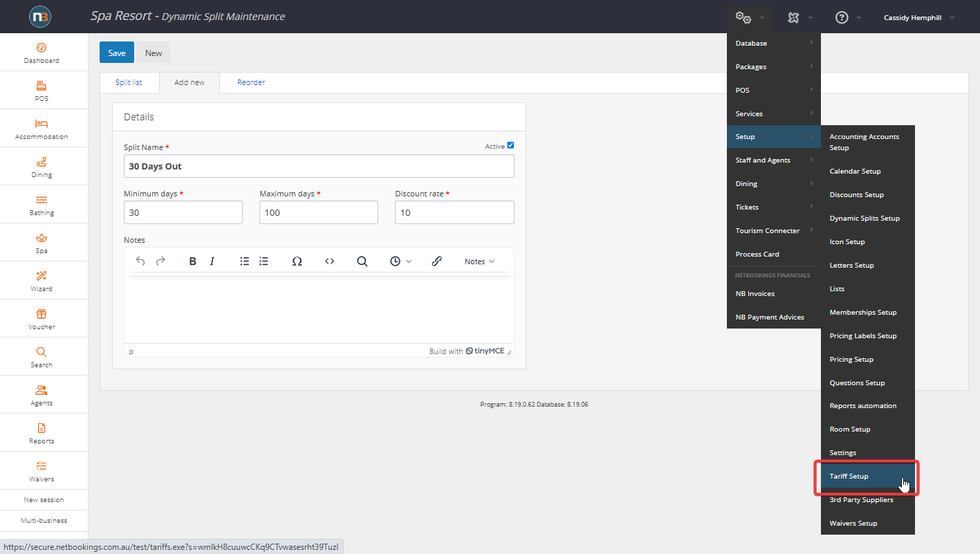Insert special character with Omega icon

tap(297, 261)
